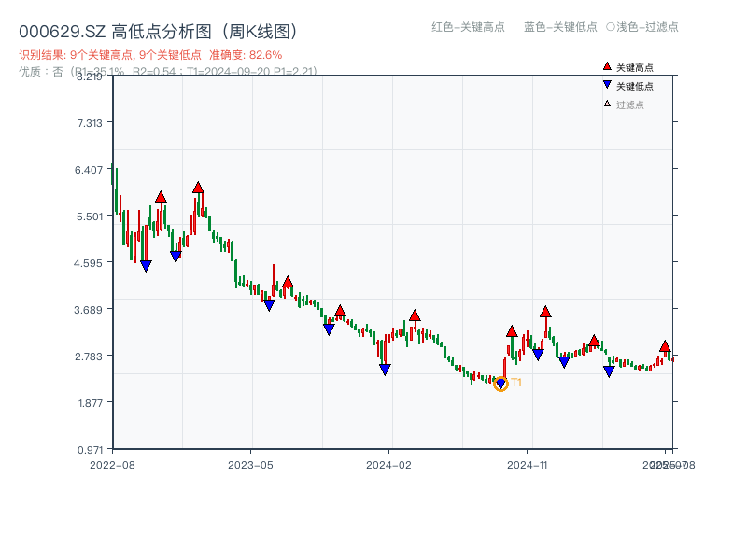
Task: Click the hollow 过滤点 legend triangle
Action: (607, 104)
